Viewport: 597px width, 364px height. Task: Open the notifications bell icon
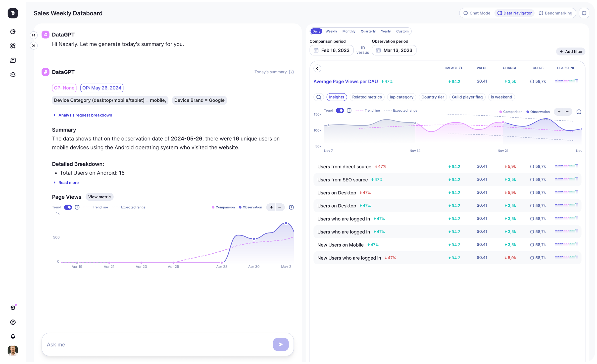13,337
